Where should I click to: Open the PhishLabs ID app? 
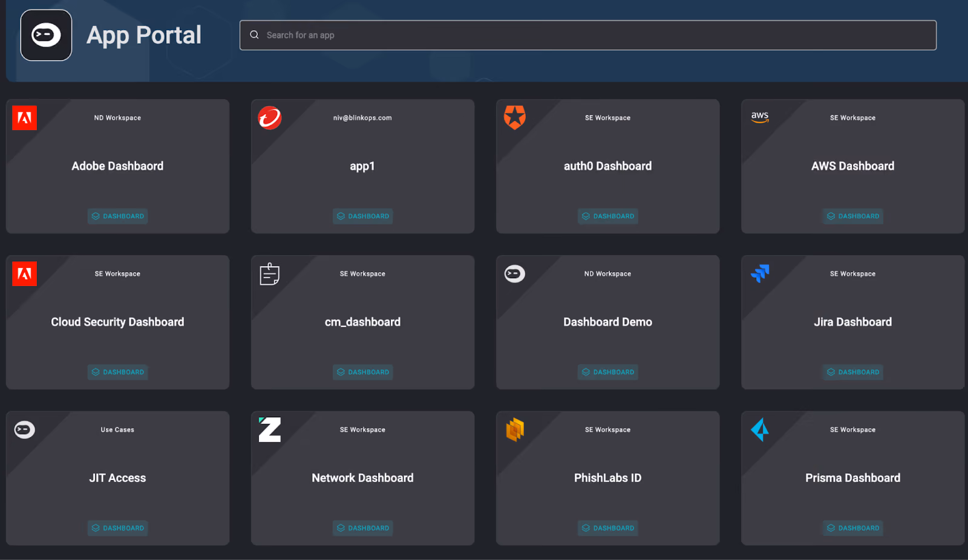607,478
